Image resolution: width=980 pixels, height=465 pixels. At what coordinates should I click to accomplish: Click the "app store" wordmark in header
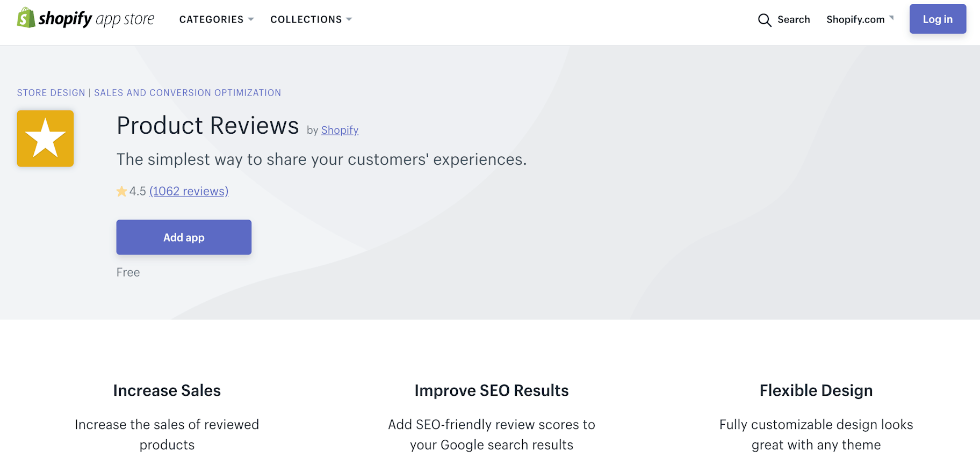(x=125, y=19)
